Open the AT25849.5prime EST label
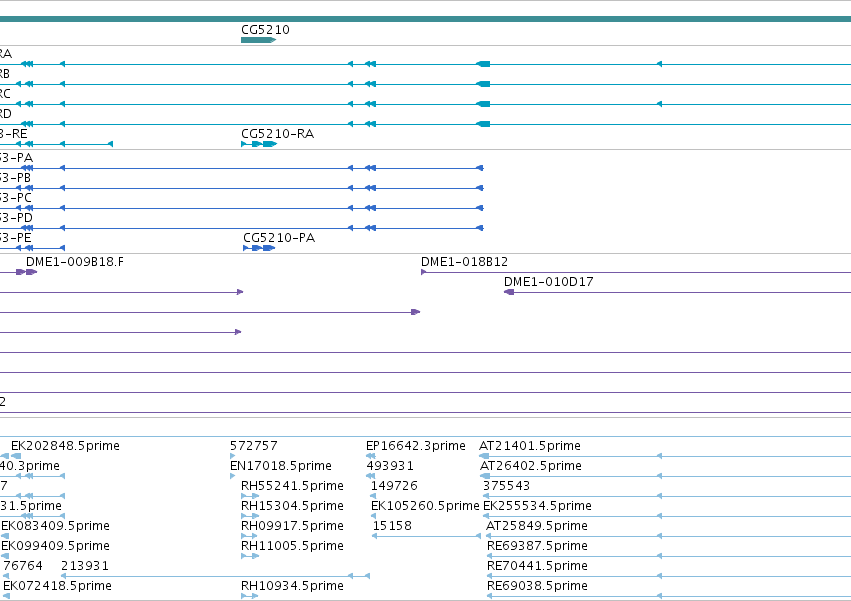851x601 pixels. click(x=537, y=526)
